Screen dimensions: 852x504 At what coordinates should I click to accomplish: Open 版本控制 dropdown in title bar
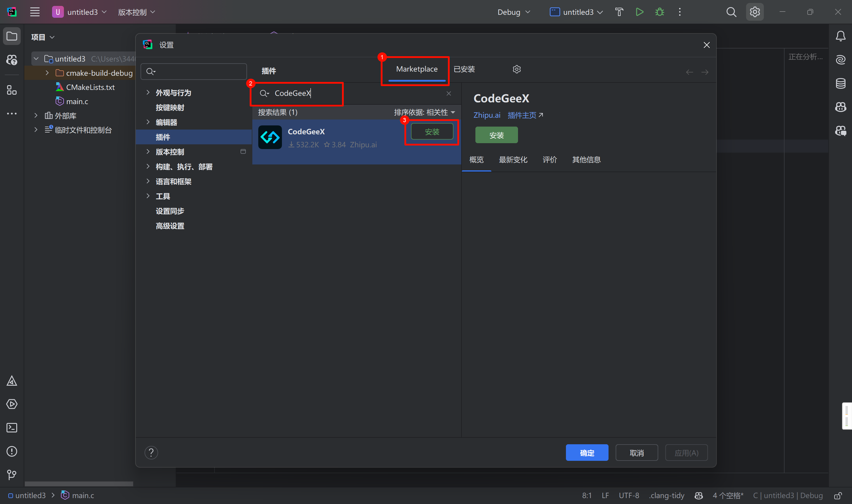[x=136, y=12]
